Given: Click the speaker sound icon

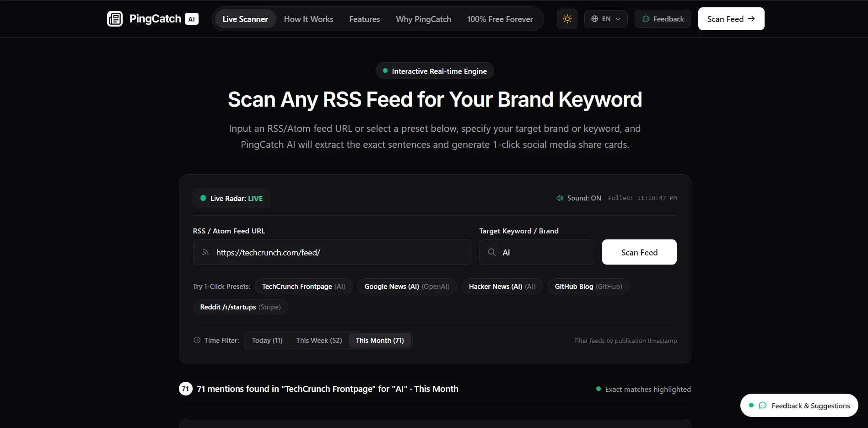Looking at the screenshot, I should [x=560, y=198].
